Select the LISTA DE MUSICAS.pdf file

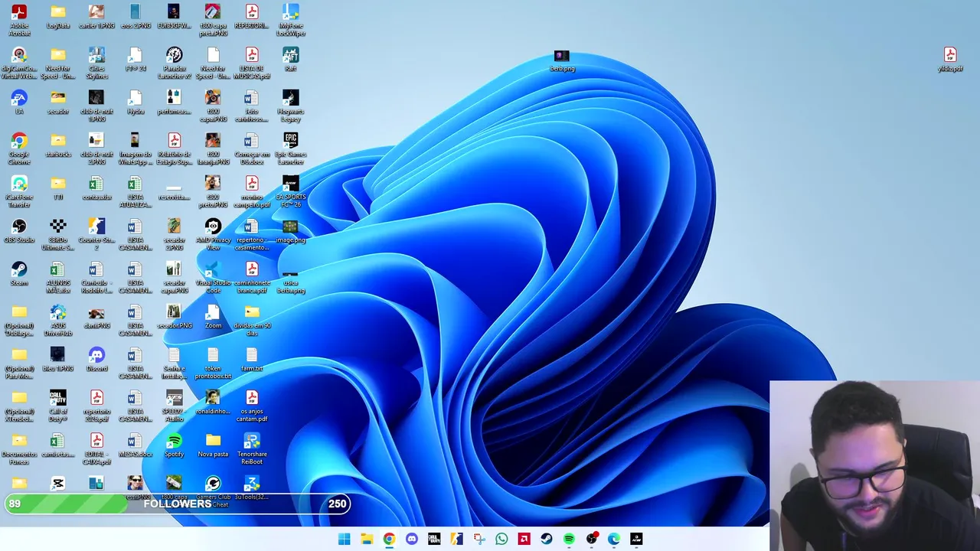(252, 63)
